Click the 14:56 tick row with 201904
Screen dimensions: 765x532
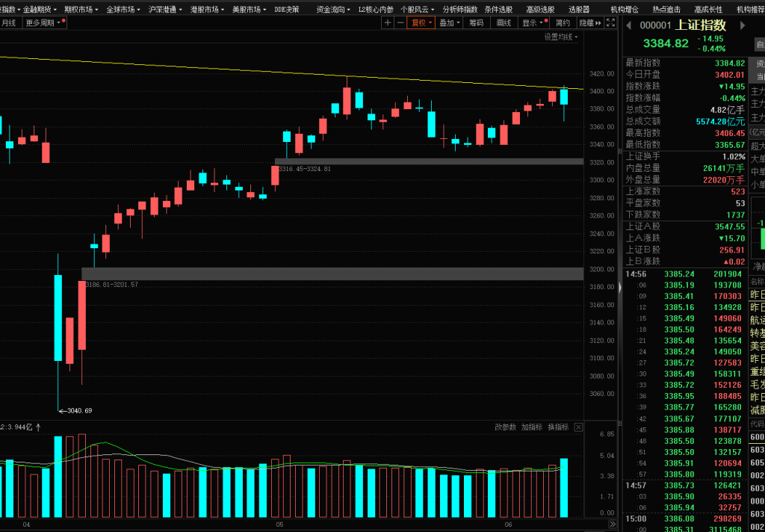(x=684, y=273)
